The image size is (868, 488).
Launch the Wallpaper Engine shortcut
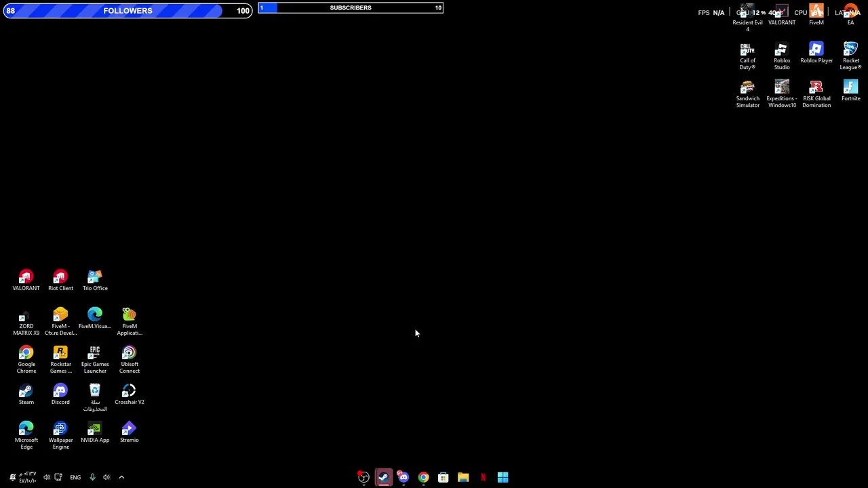coord(60,436)
